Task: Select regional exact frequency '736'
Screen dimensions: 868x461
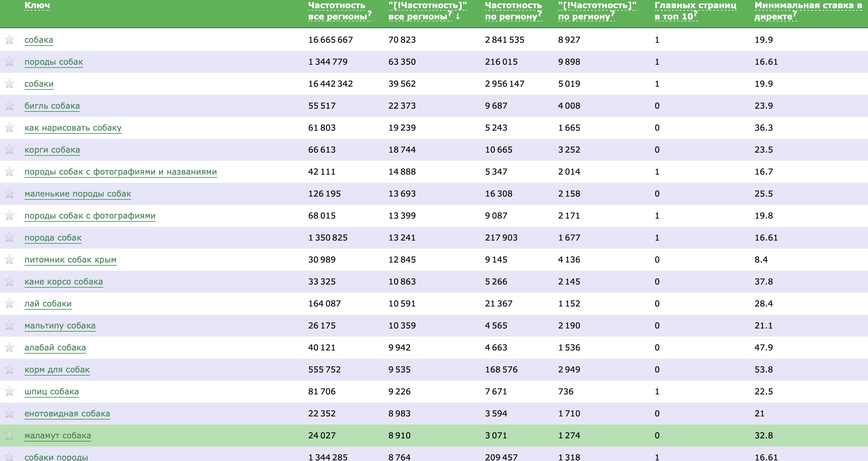Action: coord(565,391)
